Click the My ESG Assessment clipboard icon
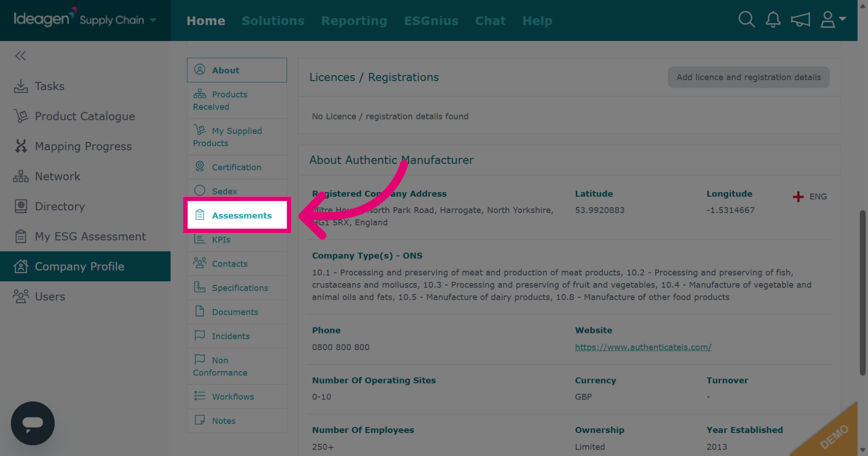Image resolution: width=868 pixels, height=456 pixels. point(21,236)
